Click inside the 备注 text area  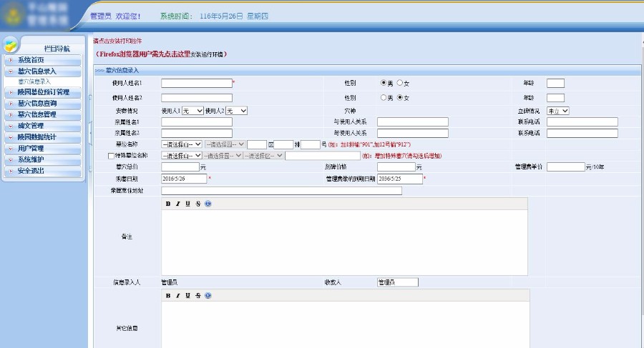pyautogui.click(x=345, y=242)
